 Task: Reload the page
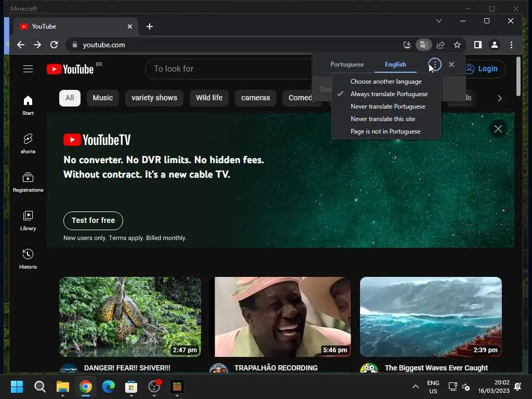pyautogui.click(x=54, y=45)
